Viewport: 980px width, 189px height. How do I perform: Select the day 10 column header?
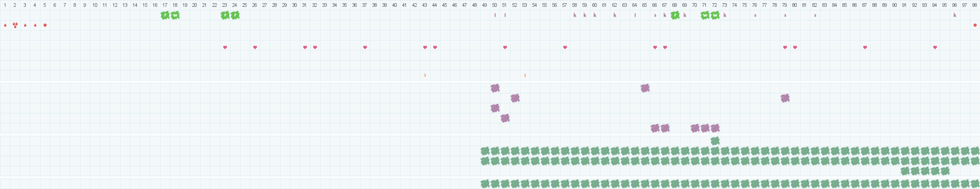tap(95, 5)
